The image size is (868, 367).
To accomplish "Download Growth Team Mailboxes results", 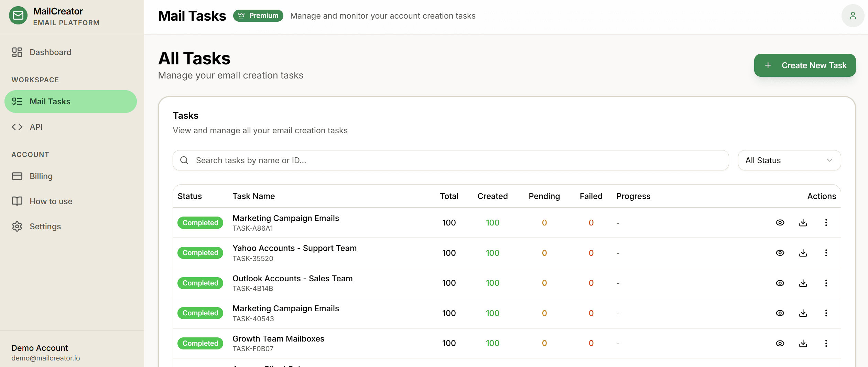I will 803,343.
